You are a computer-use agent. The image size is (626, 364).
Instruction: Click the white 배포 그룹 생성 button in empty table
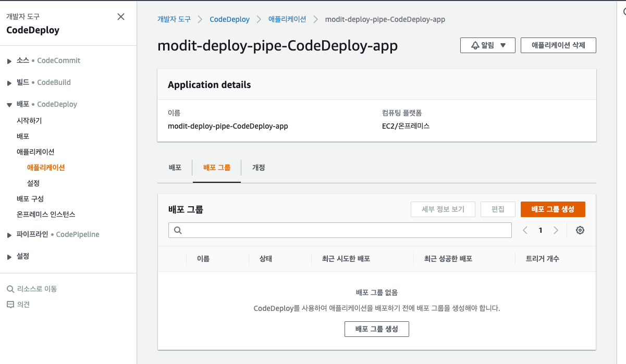377,329
